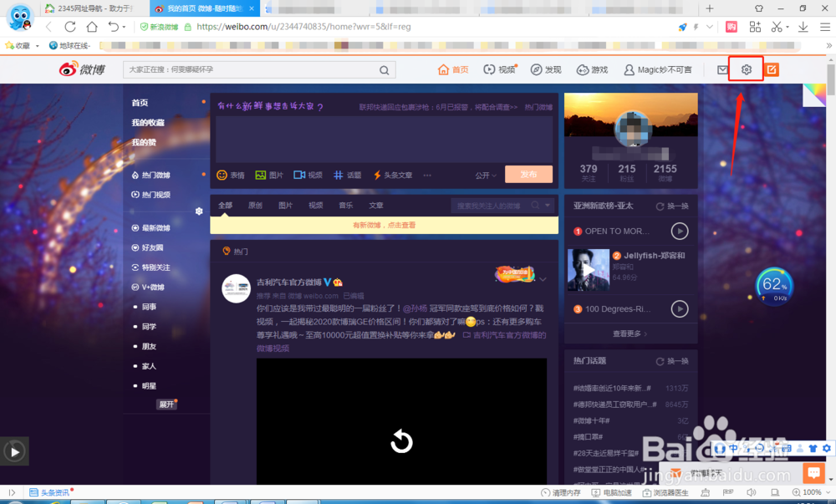
Task: Open more composer options ellipsis
Action: click(427, 175)
